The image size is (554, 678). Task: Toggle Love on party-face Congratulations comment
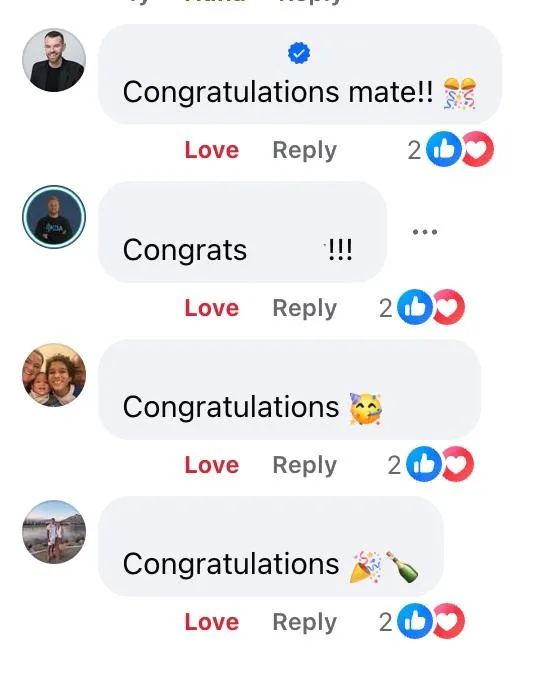click(211, 465)
